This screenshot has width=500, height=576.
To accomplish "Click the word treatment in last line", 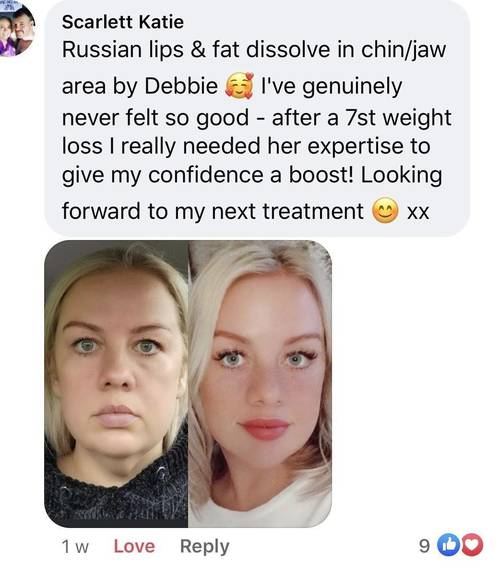I will (x=313, y=211).
